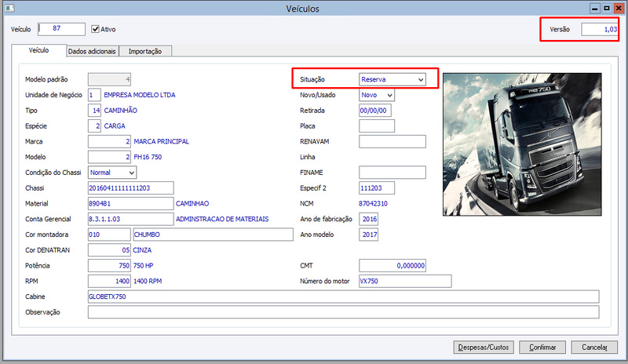Click the Modelo padrão field

coord(109,79)
